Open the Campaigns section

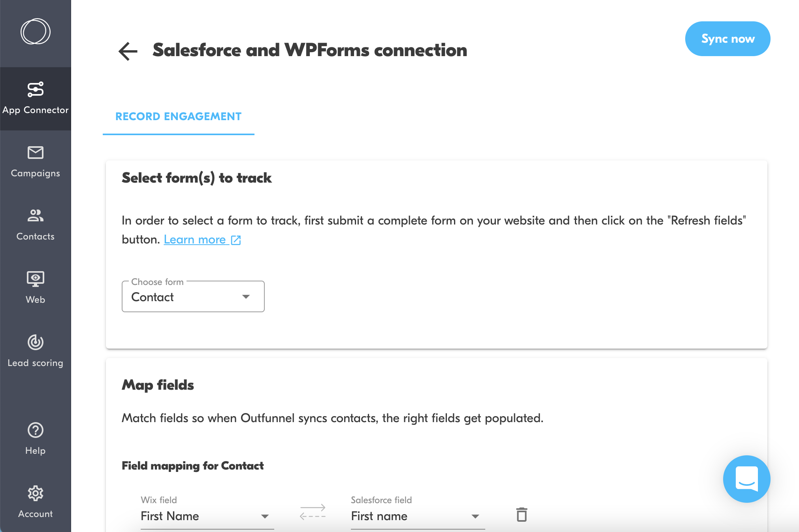click(x=35, y=161)
